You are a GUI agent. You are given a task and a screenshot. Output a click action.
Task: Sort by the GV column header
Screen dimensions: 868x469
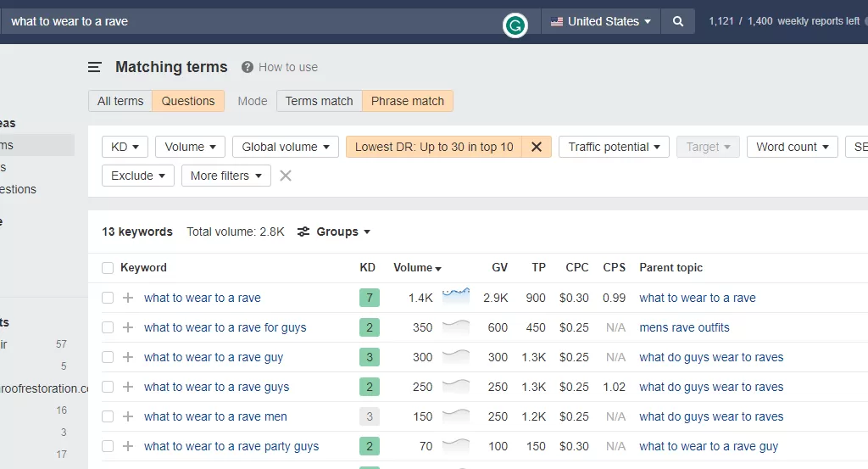[499, 267]
